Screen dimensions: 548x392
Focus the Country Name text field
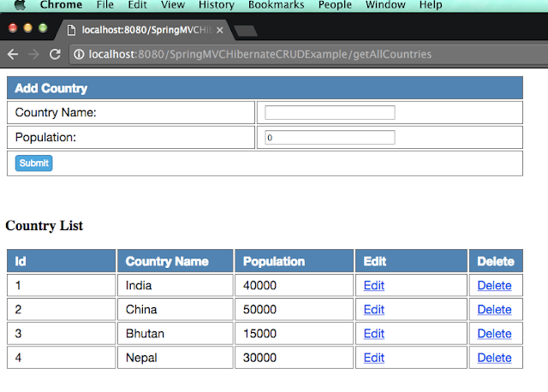point(330,113)
